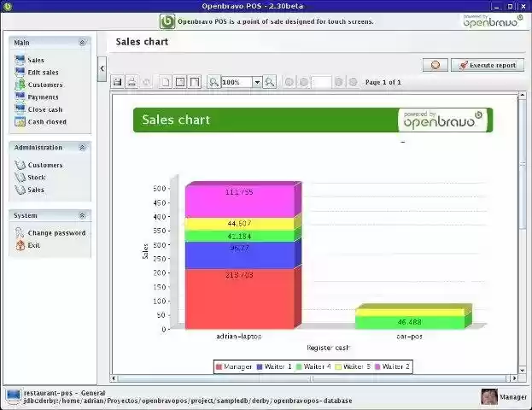The image size is (532, 410).
Task: Click the magnifier icon left of zoom box
Action: coord(213,82)
